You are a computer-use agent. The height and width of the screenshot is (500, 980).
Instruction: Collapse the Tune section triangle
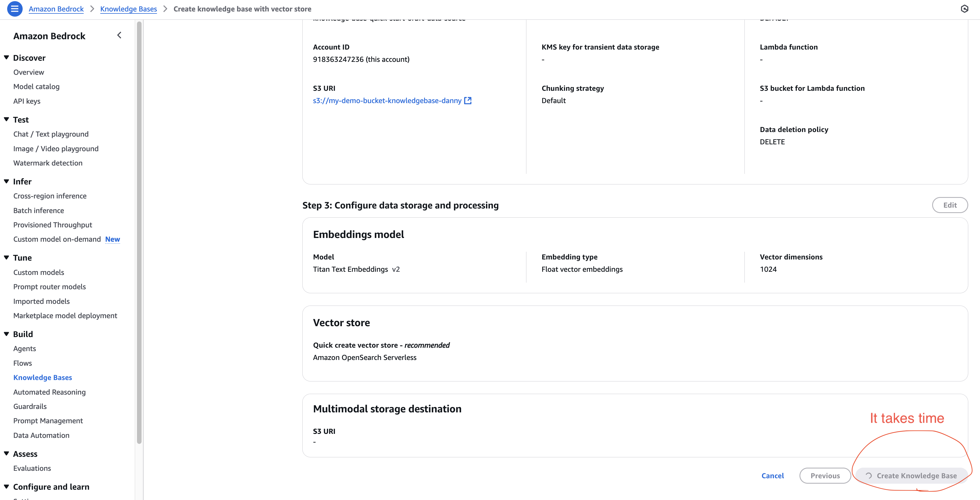click(7, 257)
